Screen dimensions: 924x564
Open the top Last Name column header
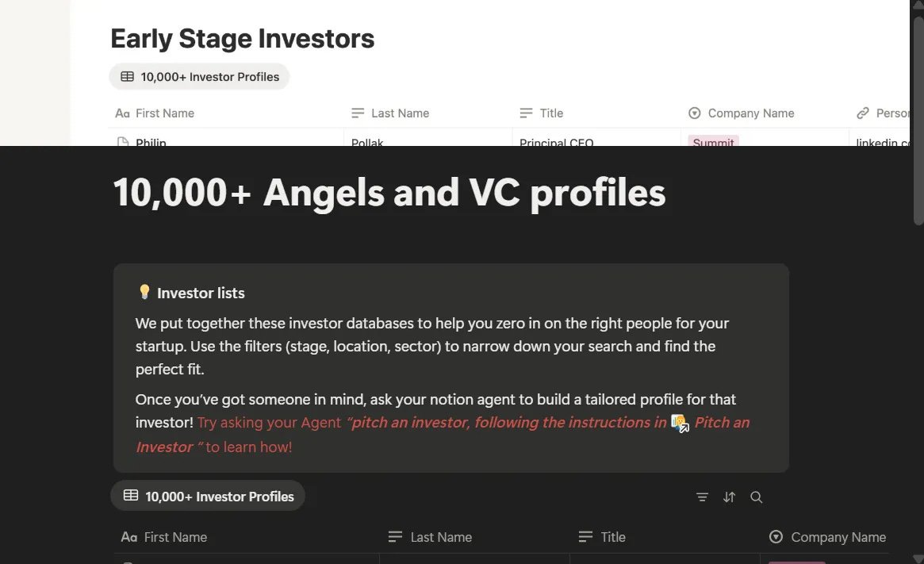coord(400,113)
